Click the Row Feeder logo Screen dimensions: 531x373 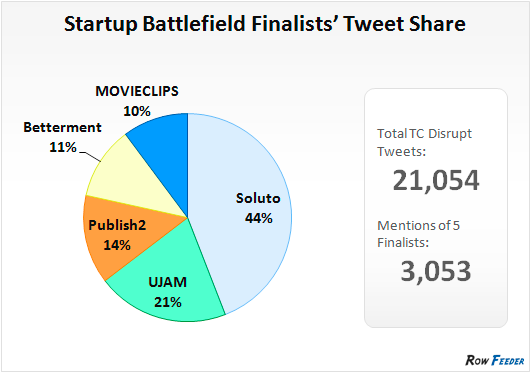click(x=495, y=360)
